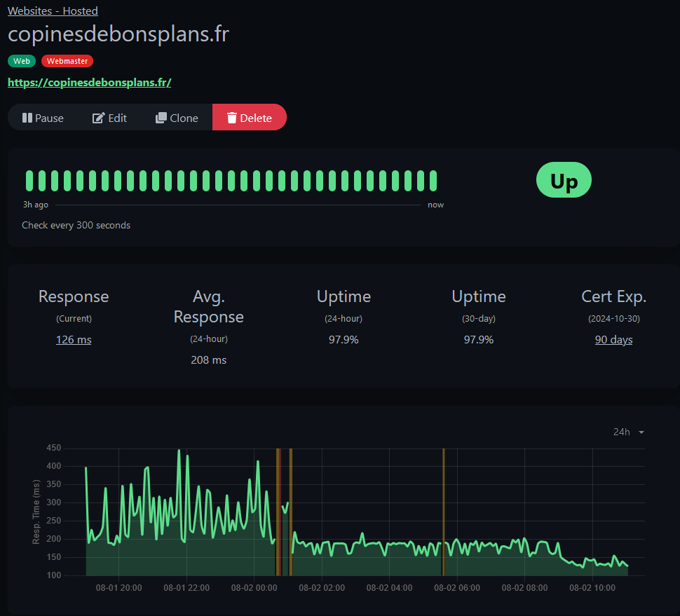Click the 'Avg. Response' heading
The width and height of the screenshot is (680, 616).
(209, 306)
